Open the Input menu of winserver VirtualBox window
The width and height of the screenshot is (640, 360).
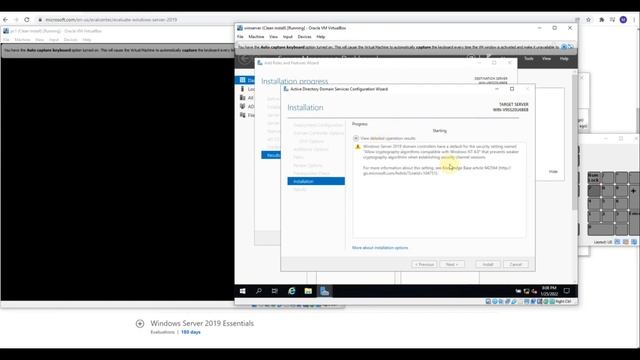pos(288,37)
